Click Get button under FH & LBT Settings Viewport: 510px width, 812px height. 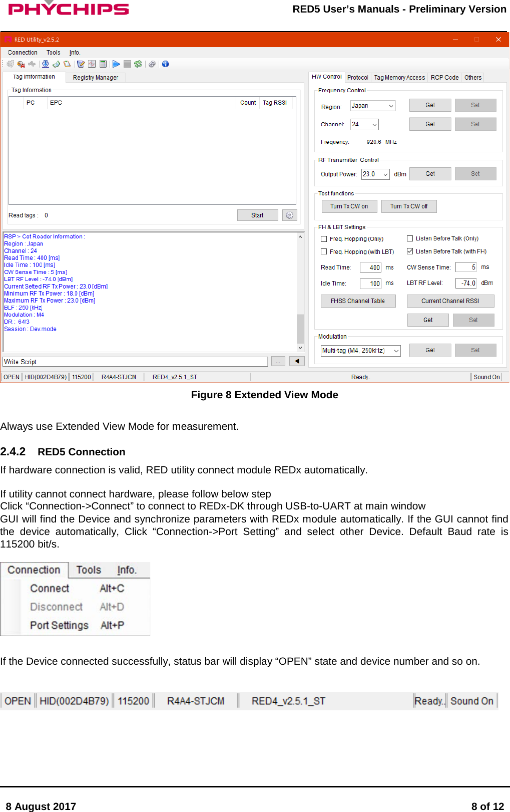428,320
